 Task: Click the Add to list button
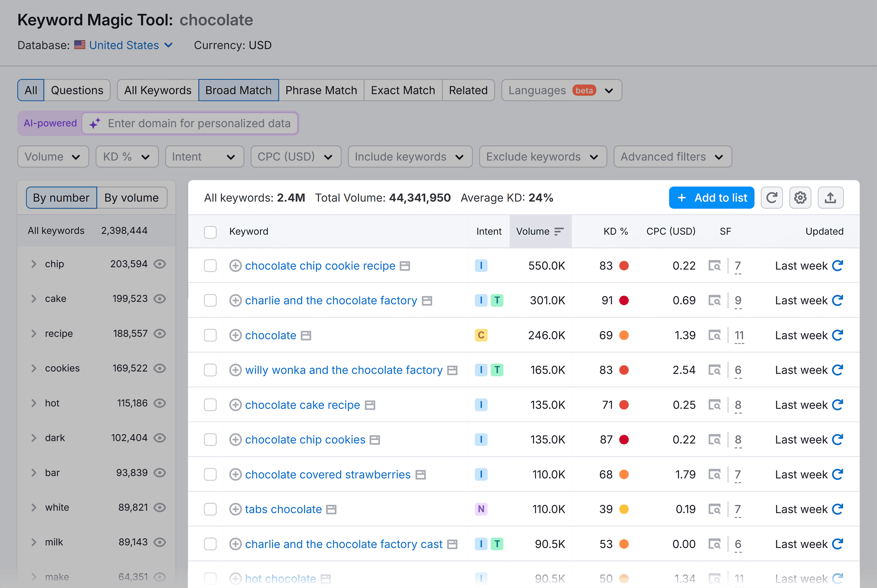[x=712, y=197]
